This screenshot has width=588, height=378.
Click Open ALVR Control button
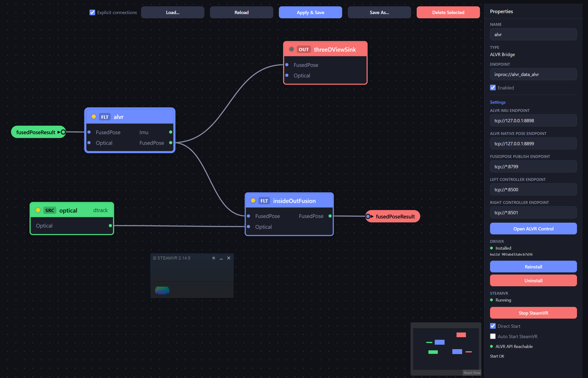click(533, 229)
